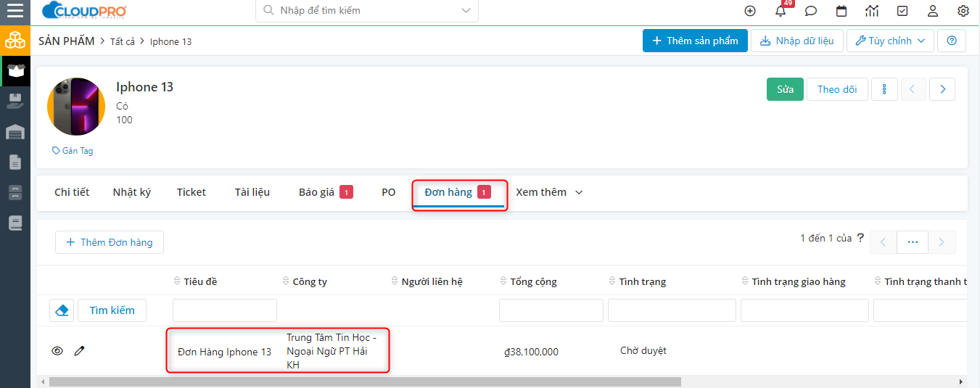Open the pagination ellipsis page selector
Screen dimensions: 980x388
coord(913,242)
